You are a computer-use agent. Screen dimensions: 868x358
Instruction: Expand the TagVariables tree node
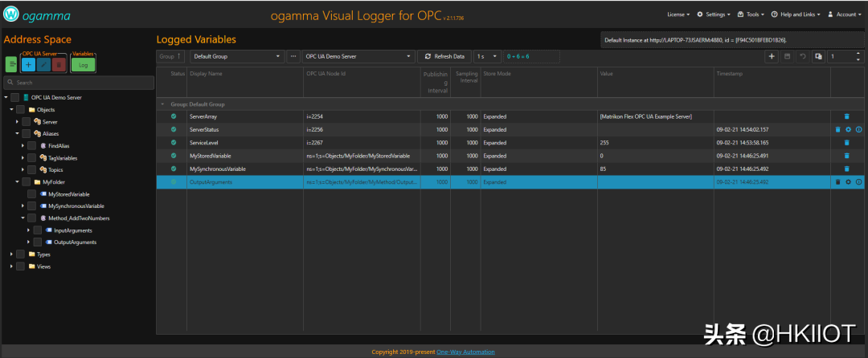[23, 158]
